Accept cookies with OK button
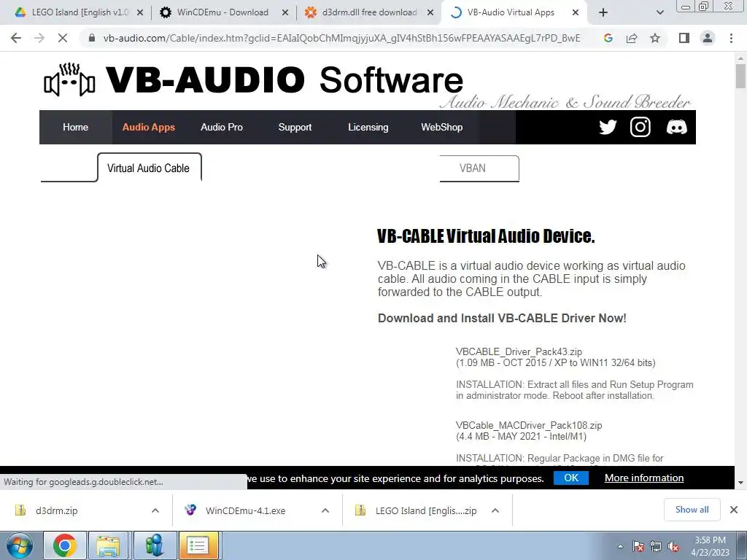 coord(570,478)
